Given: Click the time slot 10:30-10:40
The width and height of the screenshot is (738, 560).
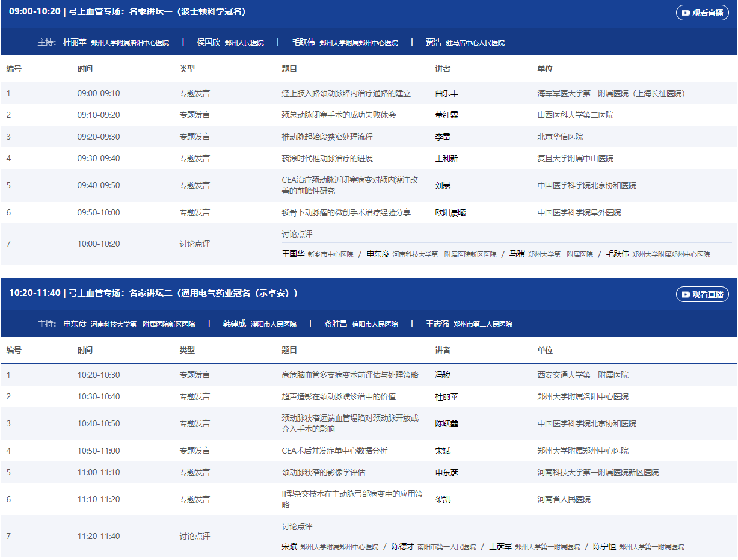Looking at the screenshot, I should pos(99,397).
